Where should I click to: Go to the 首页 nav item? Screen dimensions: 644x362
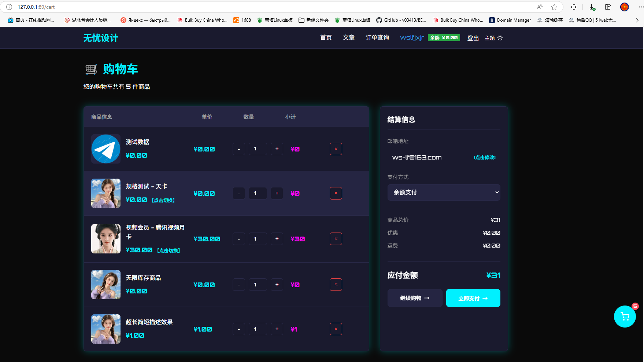(326, 37)
